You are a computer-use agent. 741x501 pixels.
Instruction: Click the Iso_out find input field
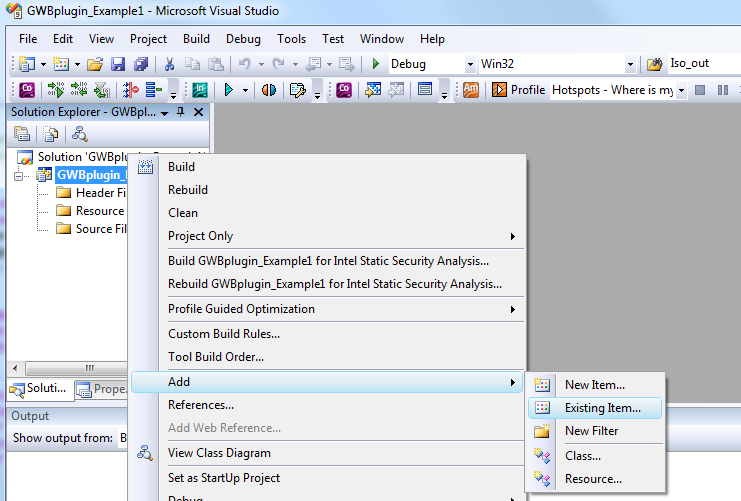coord(704,63)
